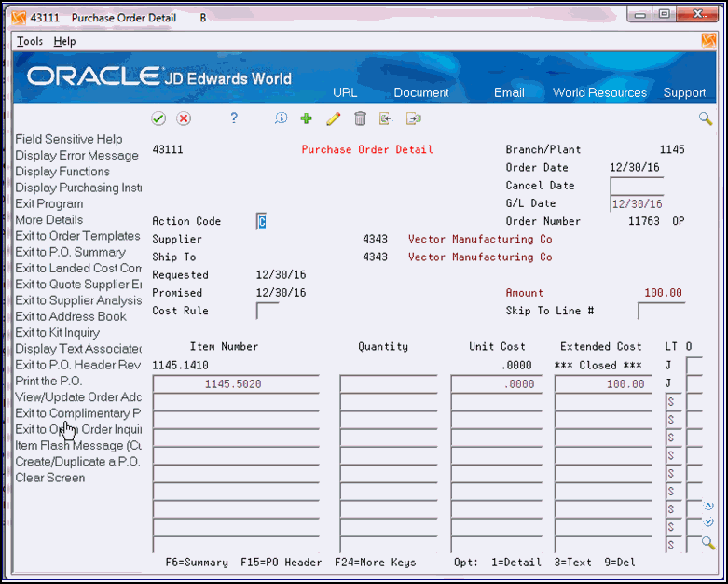Open help via question mark icon

point(234,118)
